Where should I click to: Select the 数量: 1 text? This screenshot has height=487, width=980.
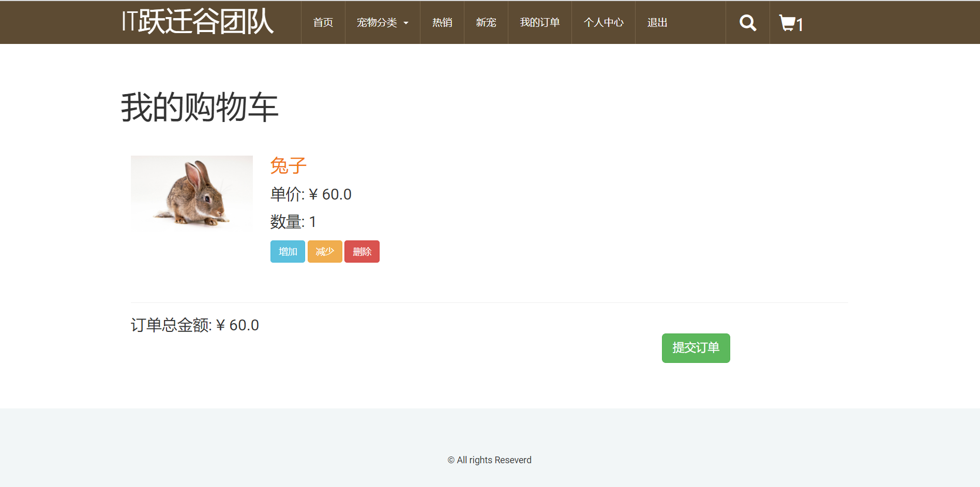point(293,222)
